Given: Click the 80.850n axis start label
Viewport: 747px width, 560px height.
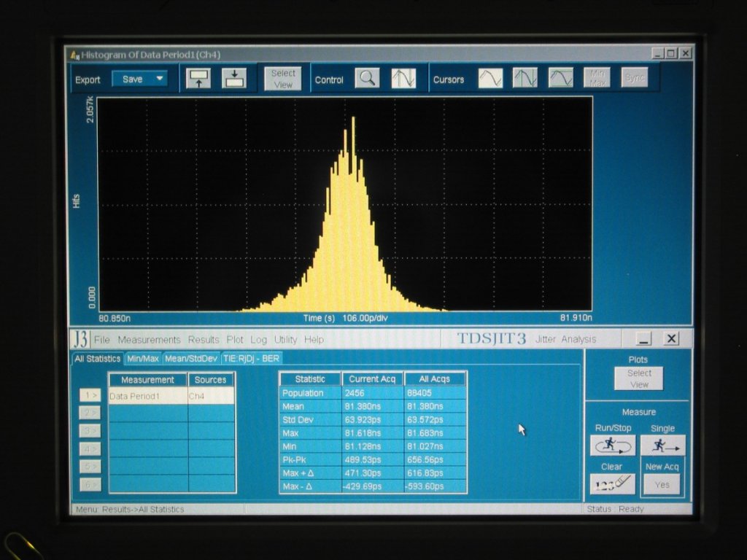Looking at the screenshot, I should 115,318.
